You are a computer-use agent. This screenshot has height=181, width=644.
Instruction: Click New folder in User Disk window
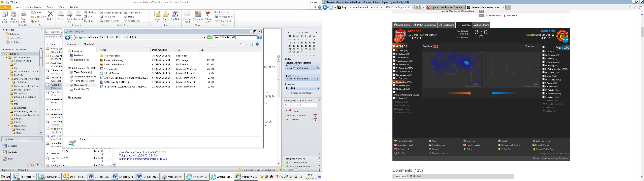click(90, 44)
